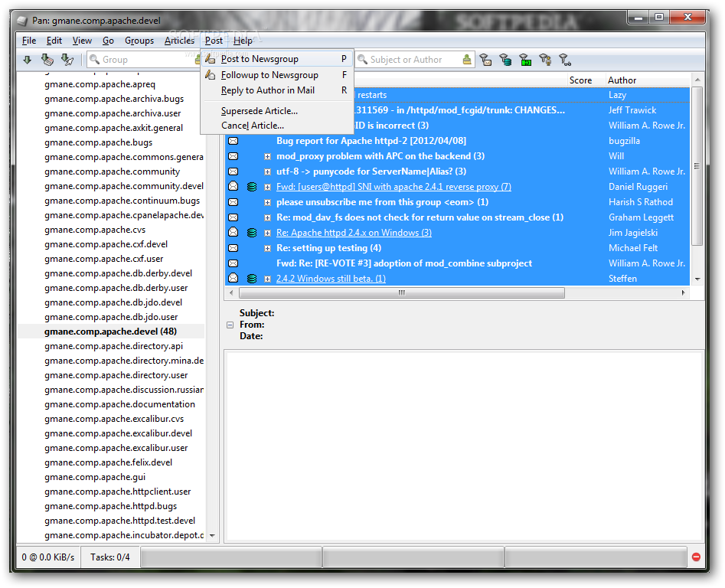Select Supersede Article... menu entry
Image resolution: width=725 pixels, height=588 pixels.
pos(277,111)
